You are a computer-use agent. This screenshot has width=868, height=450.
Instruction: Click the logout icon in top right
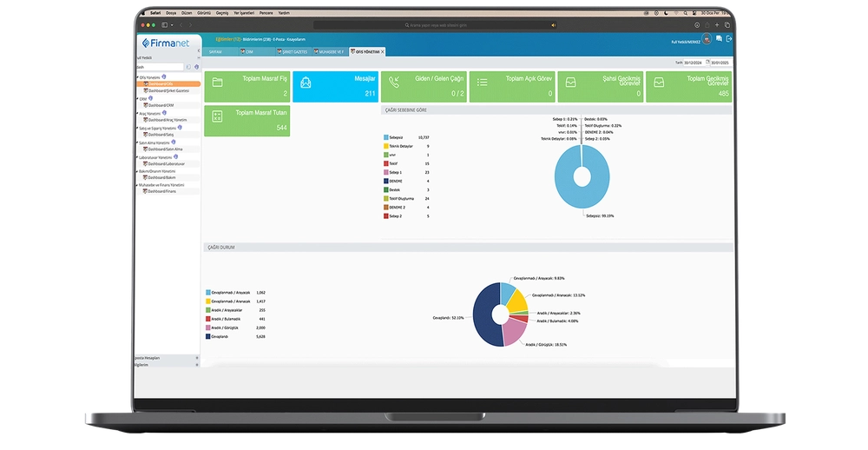[729, 39]
